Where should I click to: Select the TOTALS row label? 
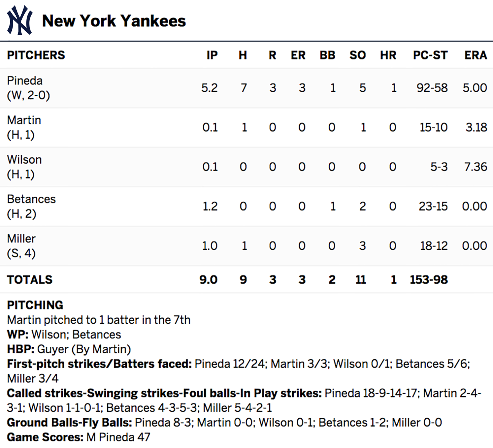[30, 280]
